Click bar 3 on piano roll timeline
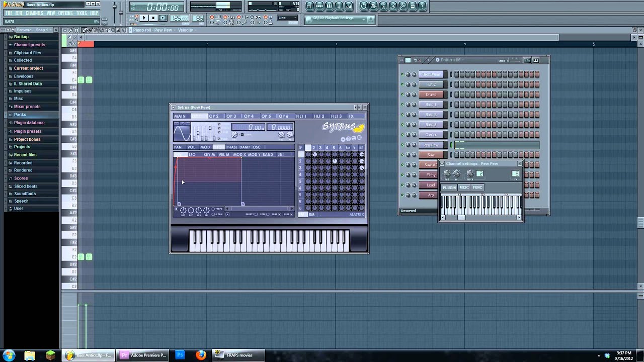 coord(336,44)
